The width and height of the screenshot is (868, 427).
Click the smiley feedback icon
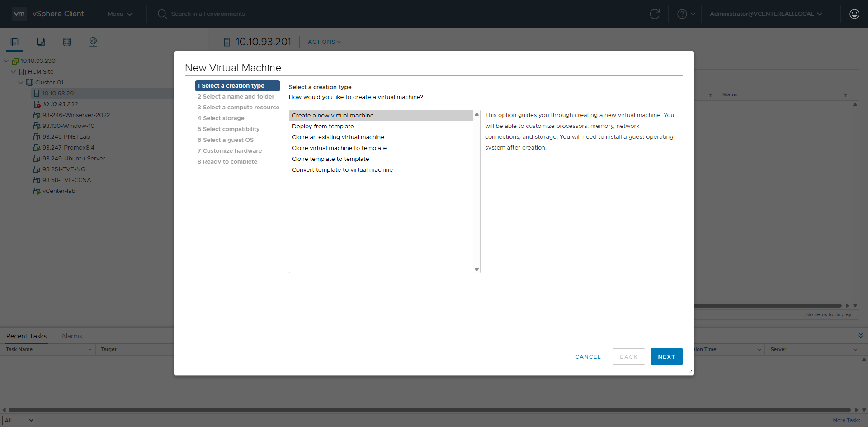854,14
